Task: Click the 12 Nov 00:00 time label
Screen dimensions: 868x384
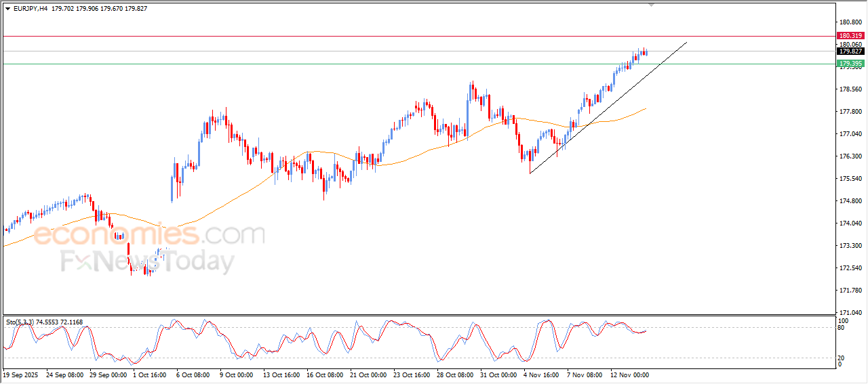Action: (x=629, y=375)
